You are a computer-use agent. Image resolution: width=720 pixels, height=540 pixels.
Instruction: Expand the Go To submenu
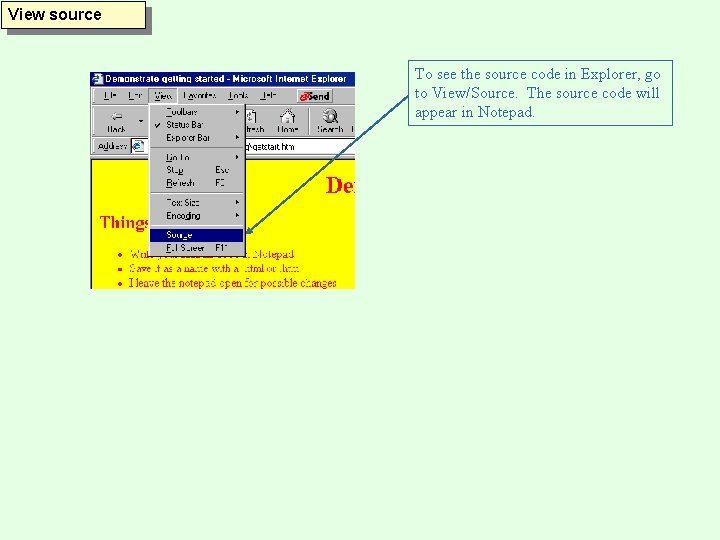[197, 157]
